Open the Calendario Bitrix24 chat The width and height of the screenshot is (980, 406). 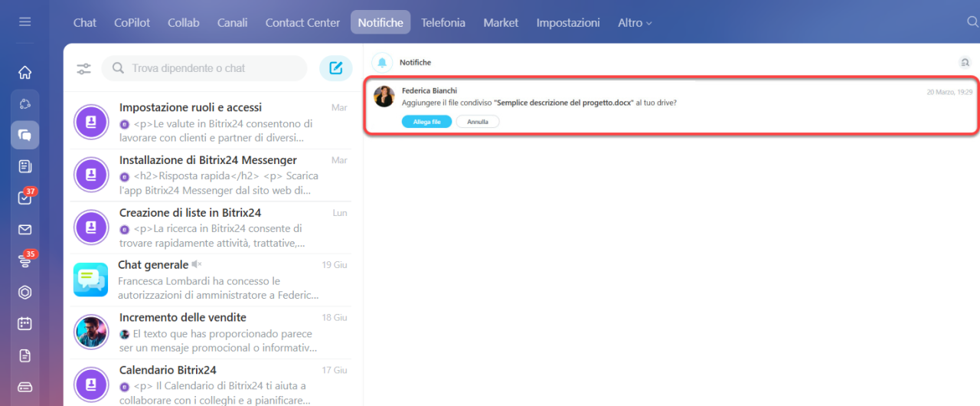click(x=211, y=385)
